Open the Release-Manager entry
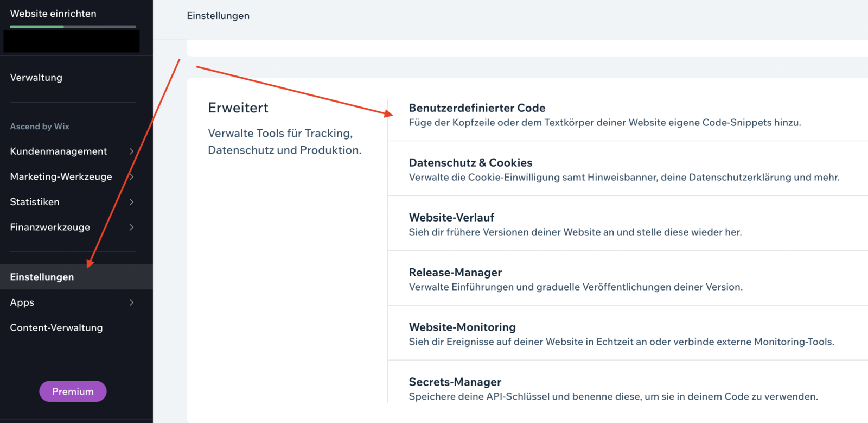Viewport: 868px width, 423px height. pyautogui.click(x=455, y=273)
